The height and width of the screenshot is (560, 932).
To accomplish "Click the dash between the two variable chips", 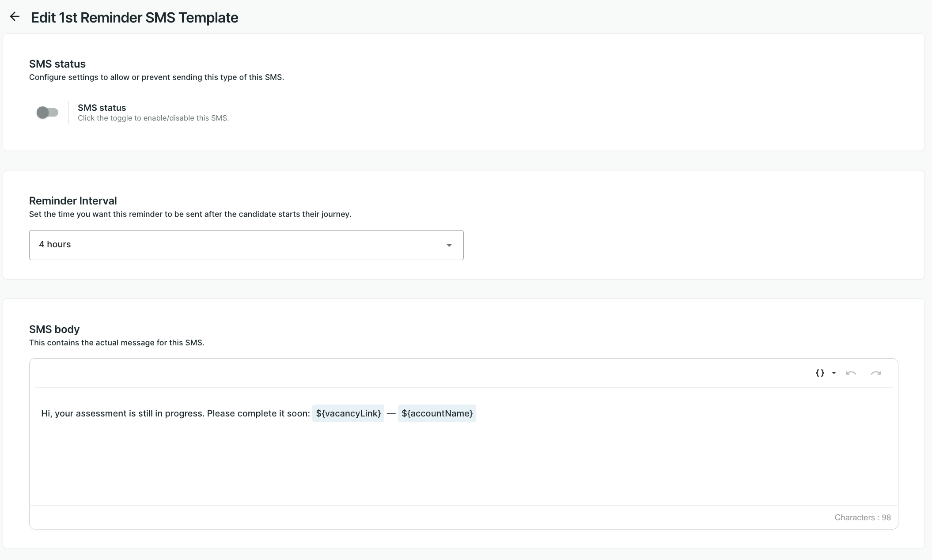I will (391, 414).
